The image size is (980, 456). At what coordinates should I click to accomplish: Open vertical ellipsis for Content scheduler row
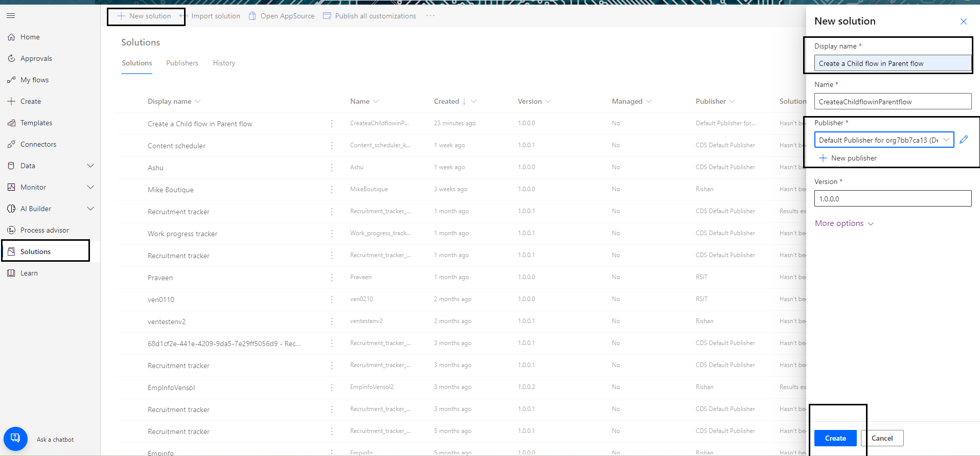(x=332, y=146)
